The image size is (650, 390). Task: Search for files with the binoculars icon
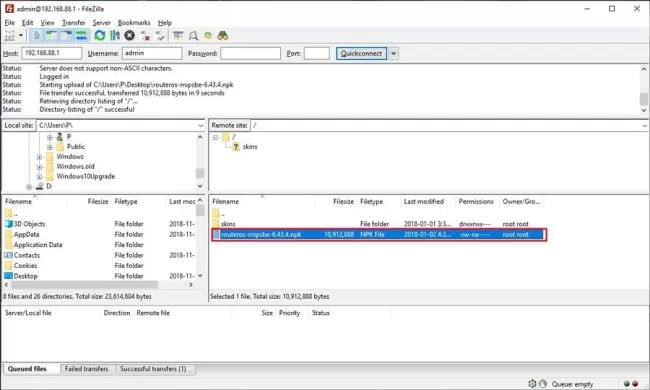tap(223, 36)
